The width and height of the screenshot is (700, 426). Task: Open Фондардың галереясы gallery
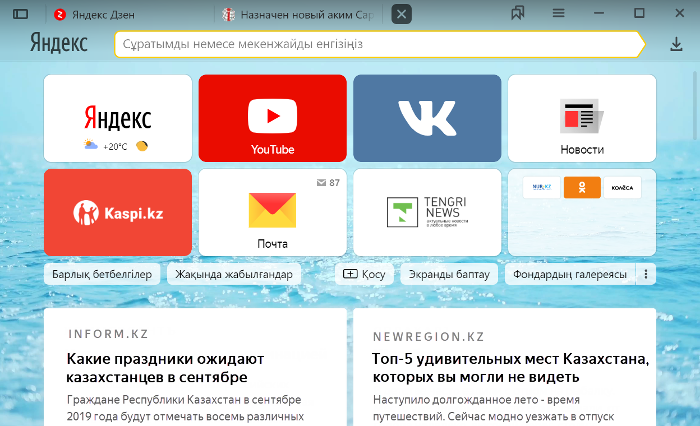point(570,274)
